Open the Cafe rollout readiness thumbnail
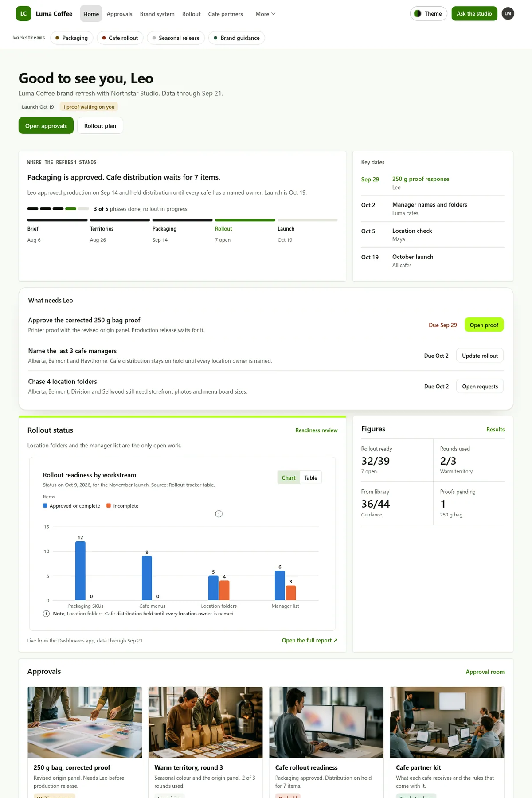Screen dimensions: 532x798 point(326,723)
